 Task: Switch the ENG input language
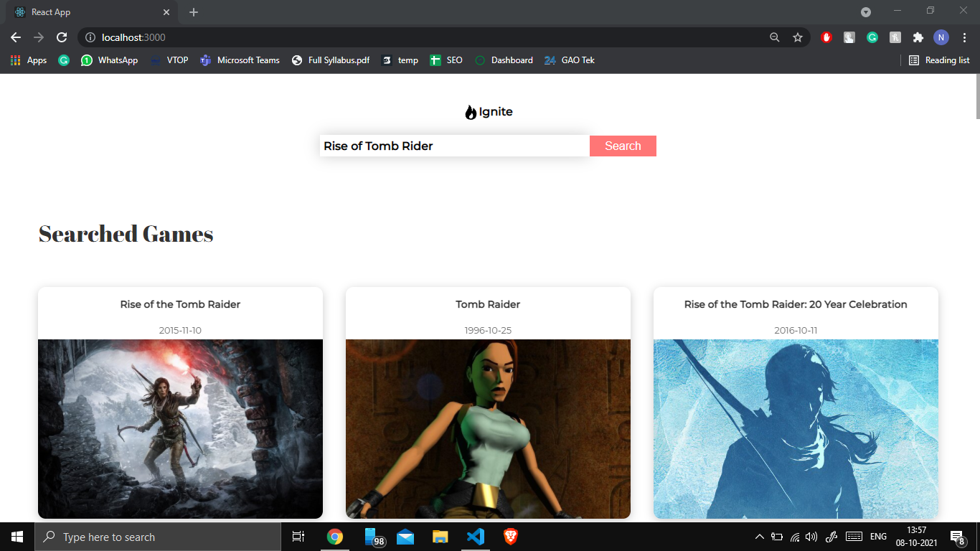click(x=878, y=537)
